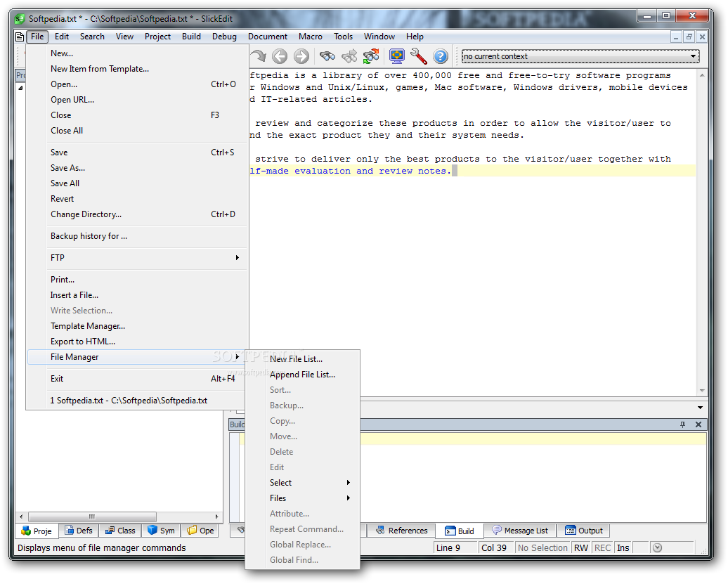728x584 pixels.
Task: Click the SlickEdit application icon in title bar
Action: click(x=20, y=18)
